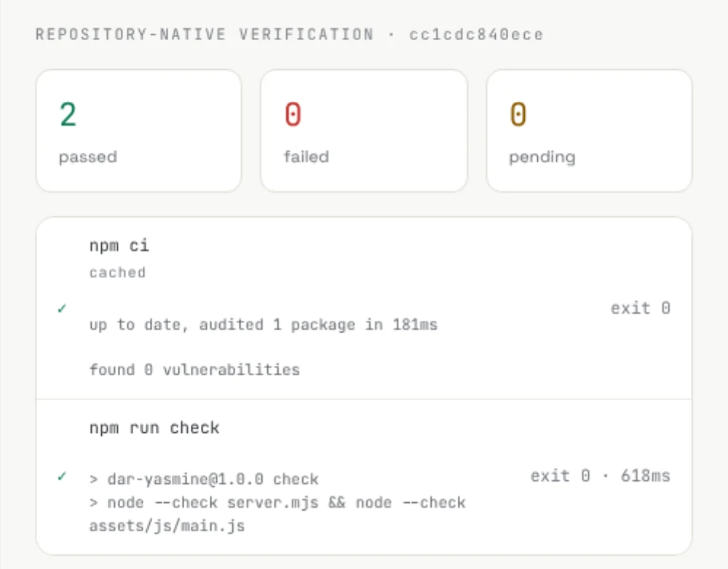Open the passed count card
This screenshot has width=728, height=569.
coord(139,130)
